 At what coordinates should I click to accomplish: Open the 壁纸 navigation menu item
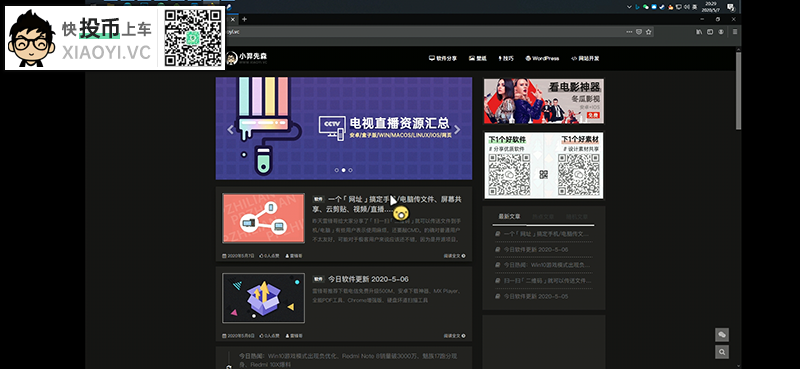478,58
